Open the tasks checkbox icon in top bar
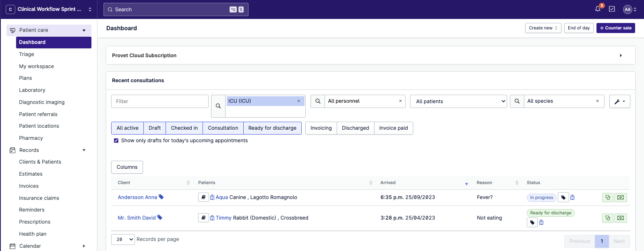Image resolution: width=644 pixels, height=251 pixels. 612,9
